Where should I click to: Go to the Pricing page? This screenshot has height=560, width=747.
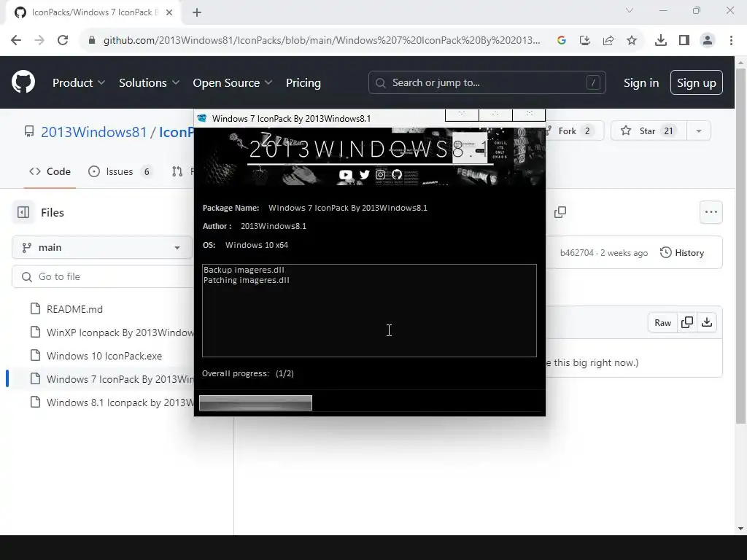tap(303, 83)
